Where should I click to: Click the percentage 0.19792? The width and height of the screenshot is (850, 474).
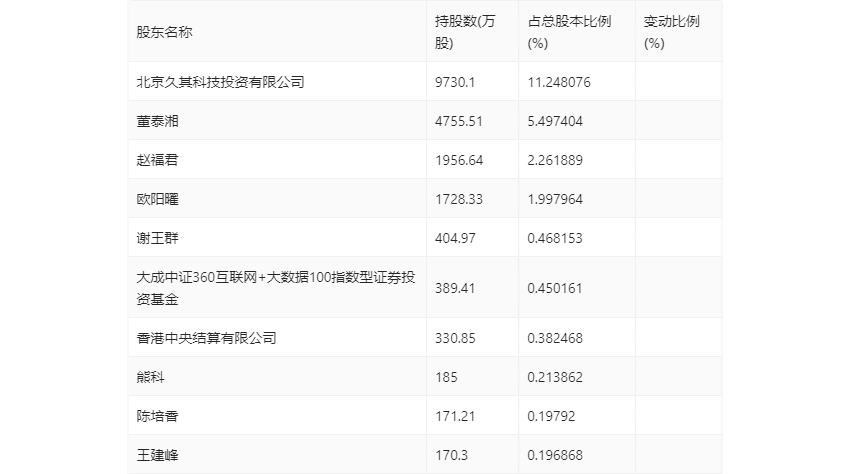click(x=551, y=416)
